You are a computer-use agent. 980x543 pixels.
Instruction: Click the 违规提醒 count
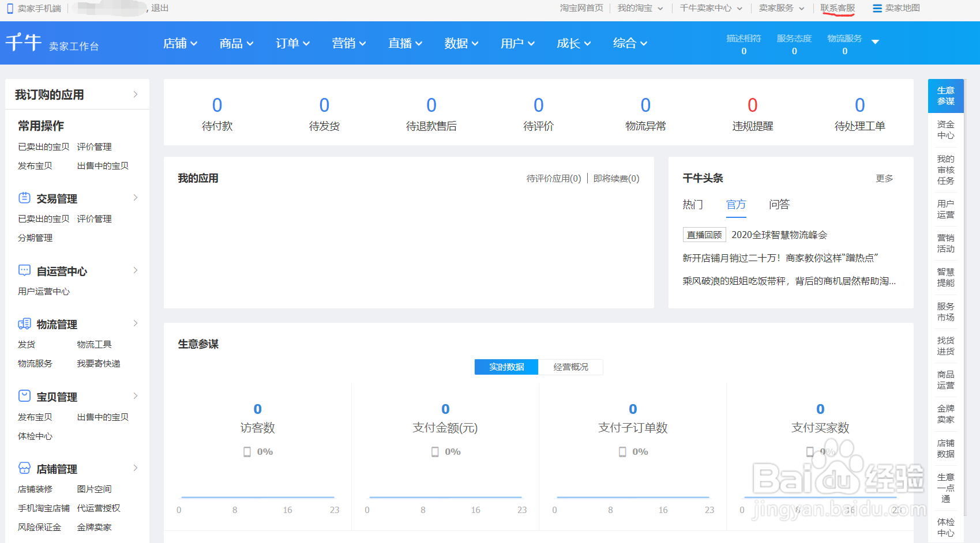pyautogui.click(x=753, y=105)
